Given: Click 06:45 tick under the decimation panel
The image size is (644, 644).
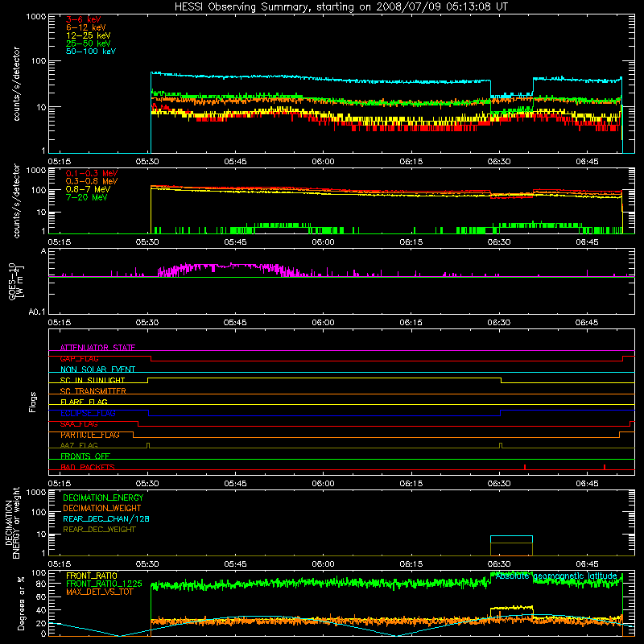Looking at the screenshot, I should coord(587,564).
